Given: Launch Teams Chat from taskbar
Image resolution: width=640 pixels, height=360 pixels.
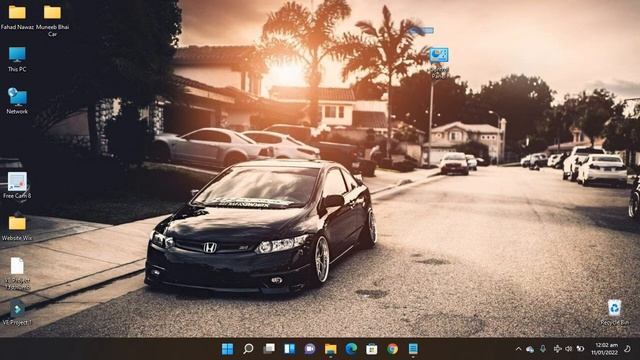Looking at the screenshot, I should click(x=310, y=349).
